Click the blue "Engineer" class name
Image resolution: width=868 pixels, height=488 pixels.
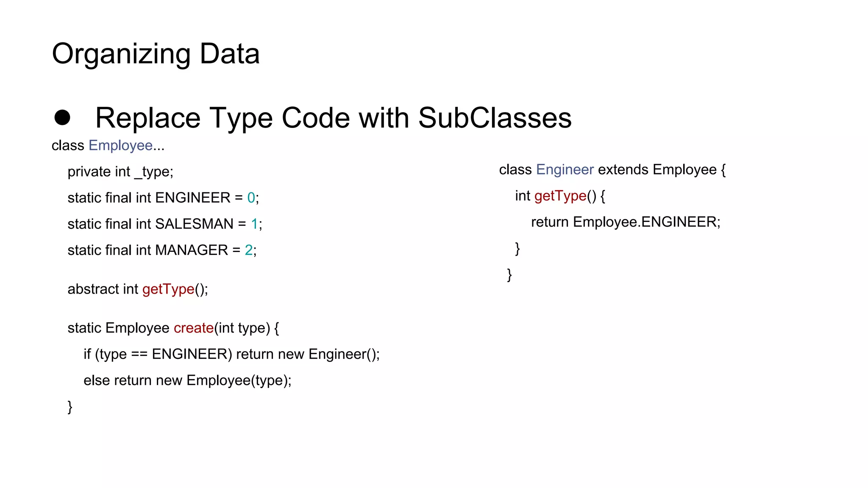(x=565, y=169)
